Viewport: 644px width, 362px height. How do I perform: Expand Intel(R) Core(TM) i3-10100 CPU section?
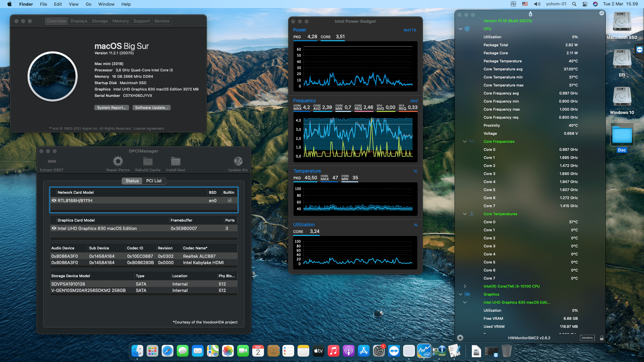(465, 286)
